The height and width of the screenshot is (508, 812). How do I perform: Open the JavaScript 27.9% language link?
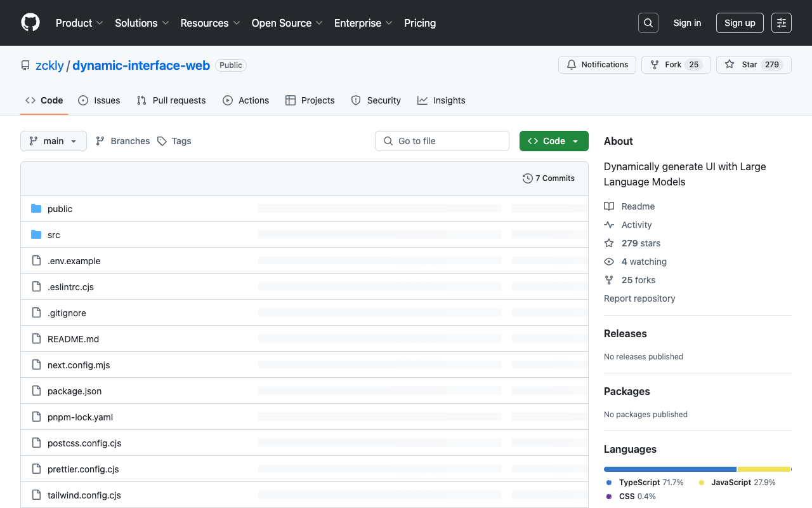click(x=737, y=483)
